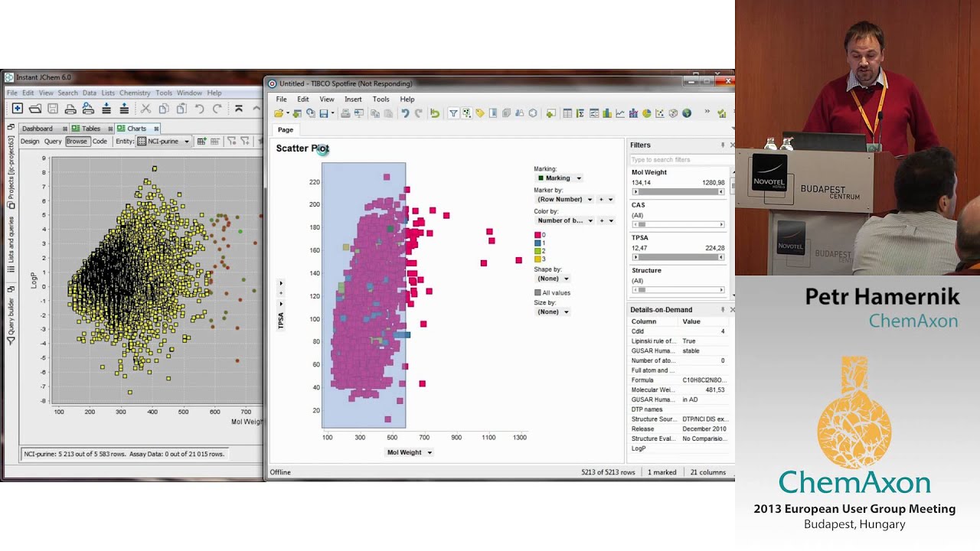
Task: Close the Charts tab in Instant JChem
Action: [156, 129]
